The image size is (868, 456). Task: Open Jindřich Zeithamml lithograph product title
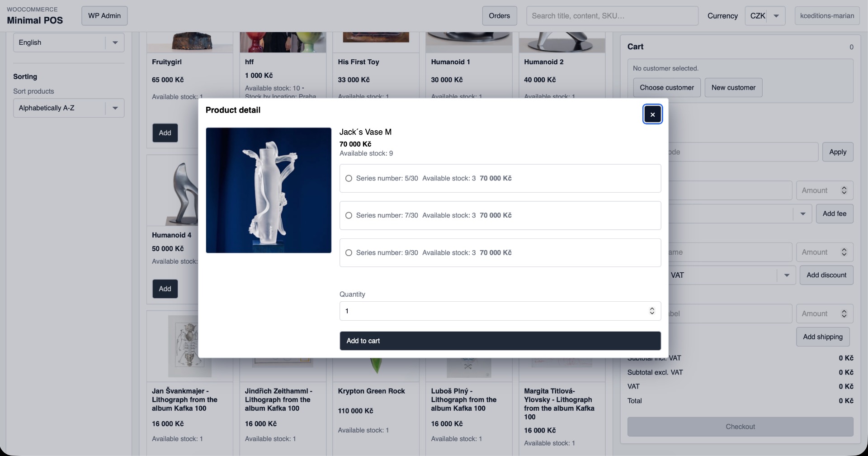pyautogui.click(x=278, y=399)
